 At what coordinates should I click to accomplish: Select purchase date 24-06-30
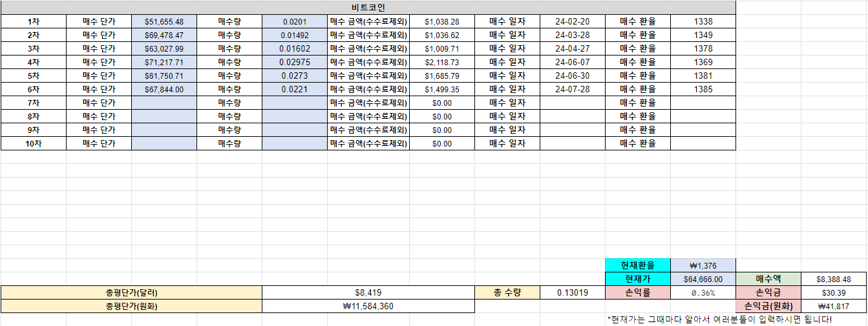point(573,76)
